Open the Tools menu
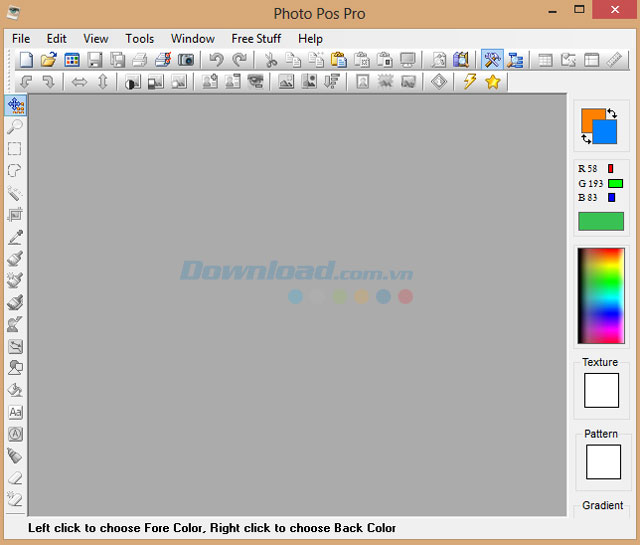The width and height of the screenshot is (640, 545). click(x=140, y=39)
